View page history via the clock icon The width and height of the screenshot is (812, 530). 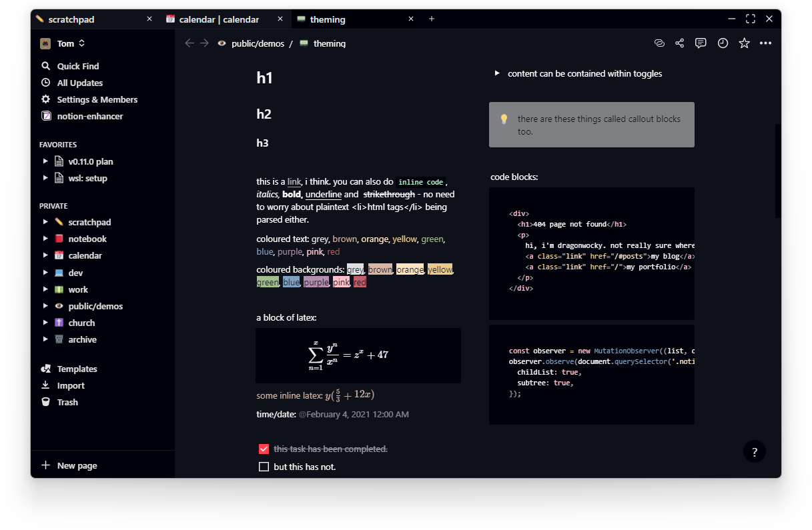[723, 43]
